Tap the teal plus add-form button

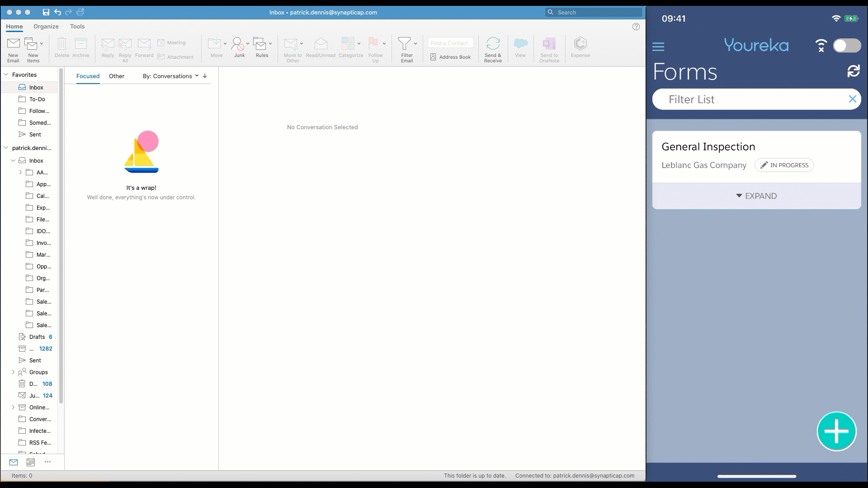point(836,431)
